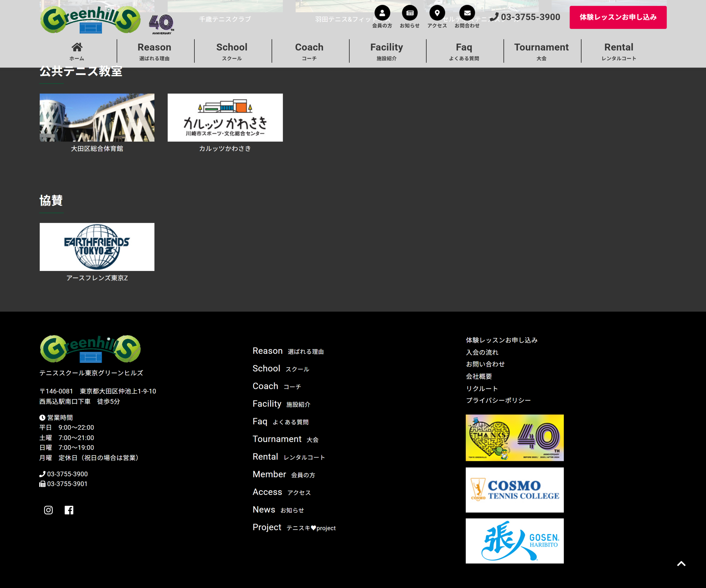Click the Cosmo Tennis College banner

tap(515, 490)
